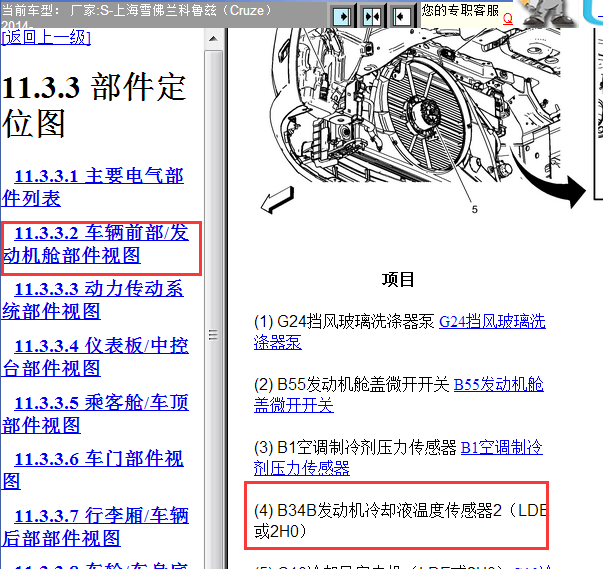Open 11.3.3.7 行李厢/车辆后部部件视图
The width and height of the screenshot is (603, 569).
click(x=95, y=527)
